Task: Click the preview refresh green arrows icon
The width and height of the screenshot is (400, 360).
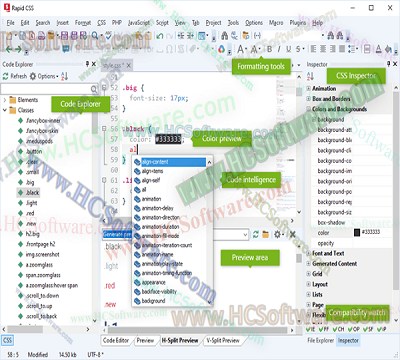Action: [x=256, y=234]
